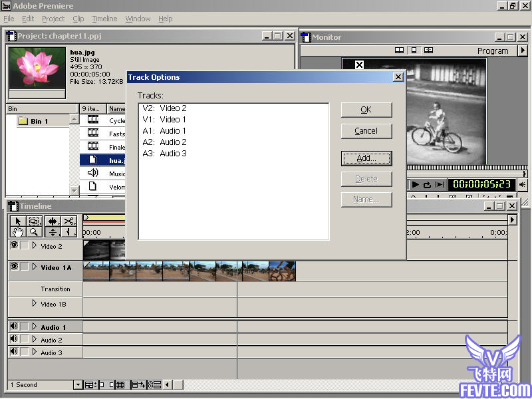The width and height of the screenshot is (532, 399).
Task: Switch Monitor to Trim Mode
Action: pos(428,51)
